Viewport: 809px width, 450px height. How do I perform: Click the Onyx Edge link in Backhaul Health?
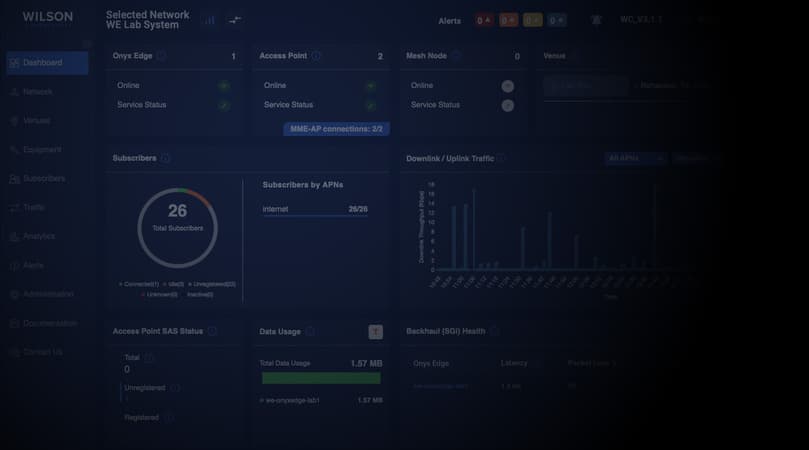(x=440, y=386)
